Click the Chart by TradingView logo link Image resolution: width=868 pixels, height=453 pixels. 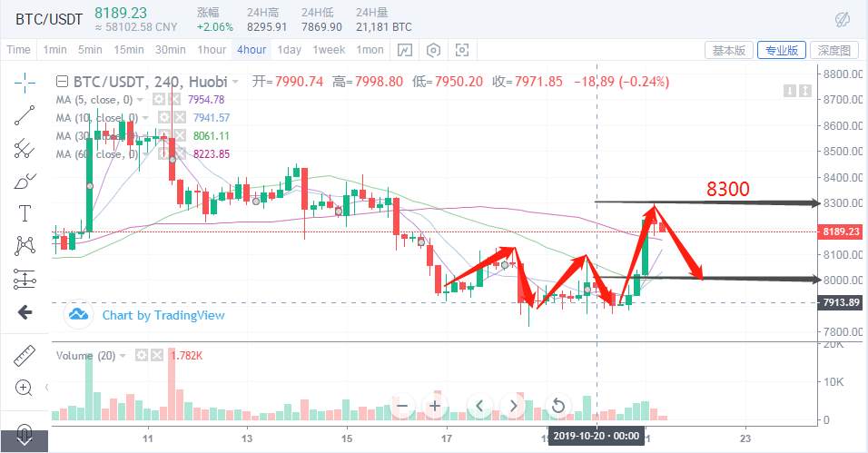[x=146, y=315]
